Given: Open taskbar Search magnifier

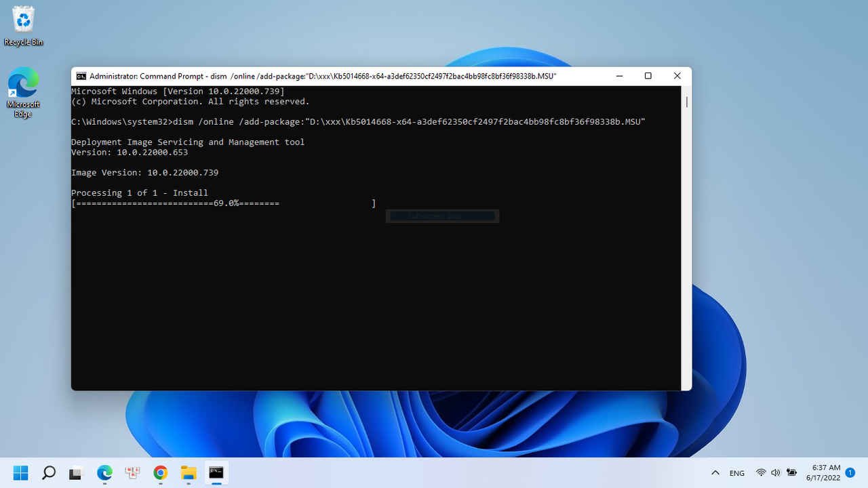Looking at the screenshot, I should 49,472.
